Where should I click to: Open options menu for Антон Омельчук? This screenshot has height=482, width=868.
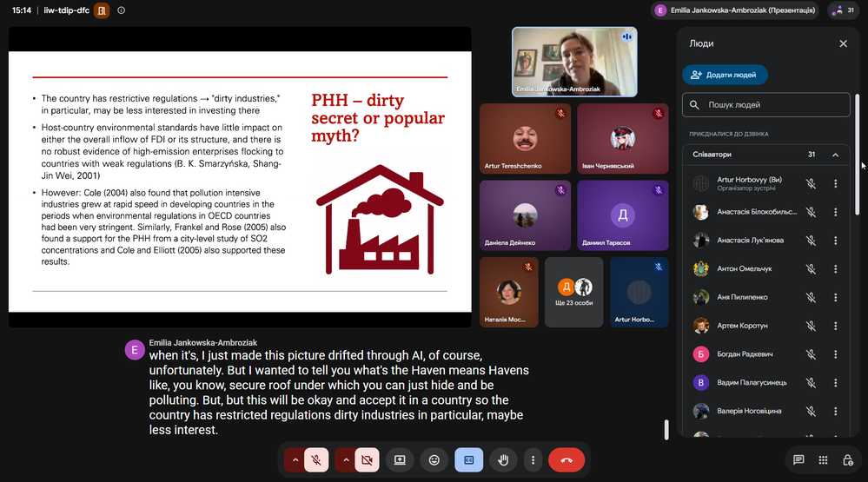835,269
